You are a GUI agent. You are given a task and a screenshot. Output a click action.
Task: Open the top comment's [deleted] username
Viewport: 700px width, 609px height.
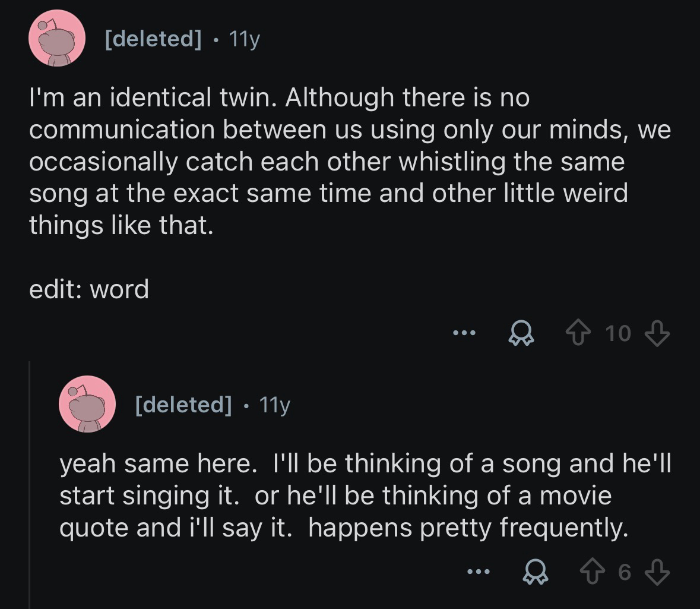click(x=153, y=39)
